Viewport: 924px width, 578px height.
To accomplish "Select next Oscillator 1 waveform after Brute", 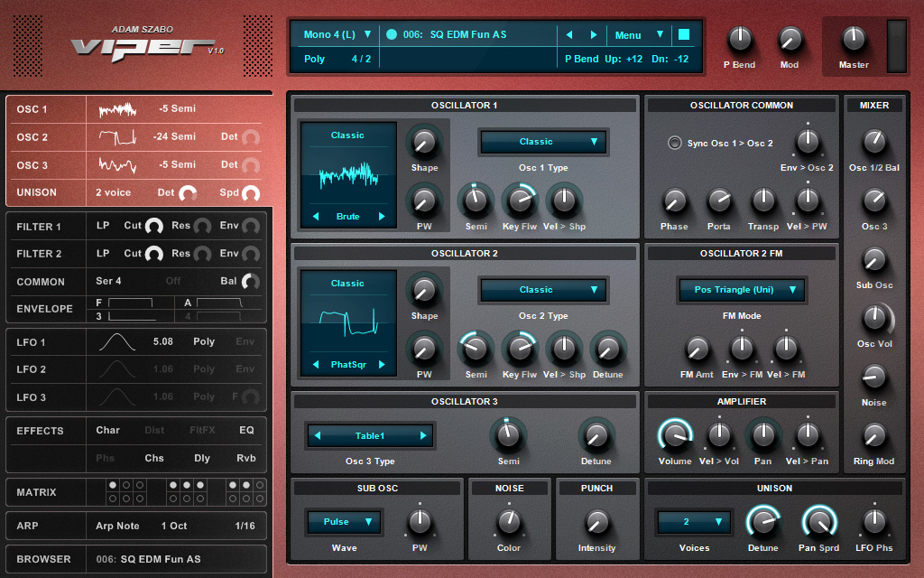I will (x=382, y=217).
